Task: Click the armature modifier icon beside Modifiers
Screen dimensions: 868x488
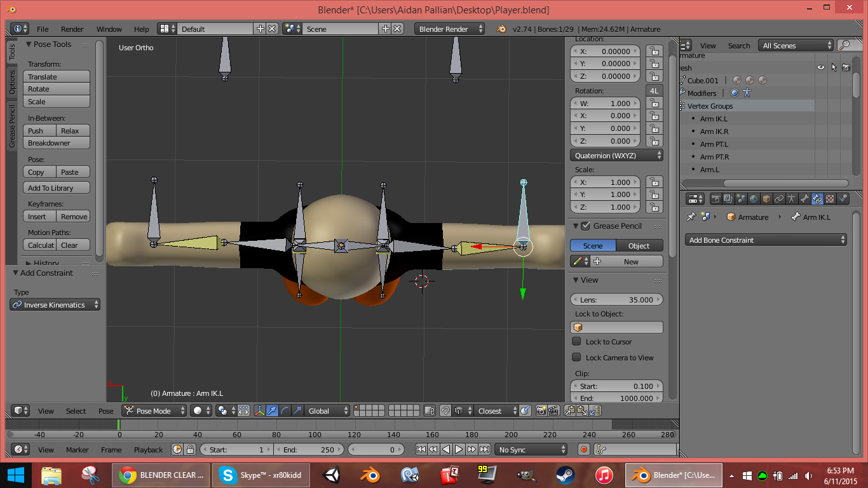Action: [747, 93]
